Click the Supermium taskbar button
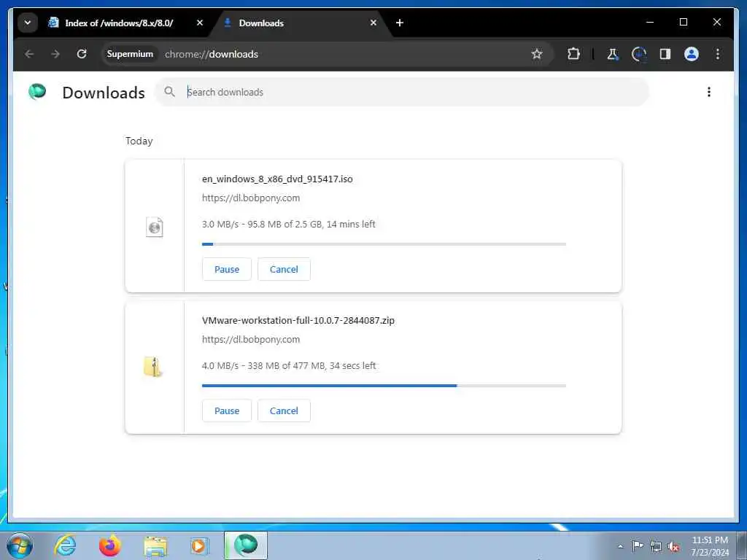Viewport: 747px width, 560px height. pyautogui.click(x=246, y=545)
